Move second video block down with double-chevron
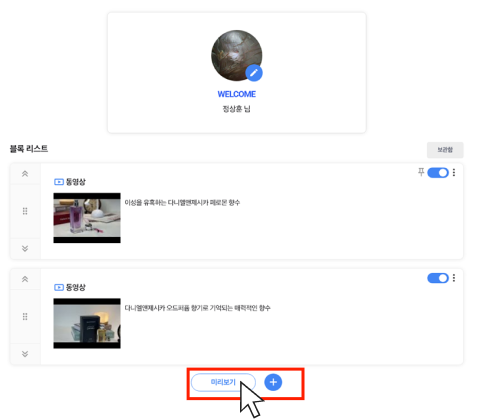Viewport: 480px width, 419px height. (x=25, y=354)
